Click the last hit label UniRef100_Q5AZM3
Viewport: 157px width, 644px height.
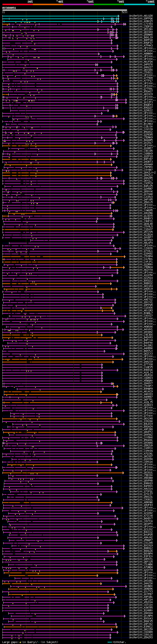(x=141, y=637)
